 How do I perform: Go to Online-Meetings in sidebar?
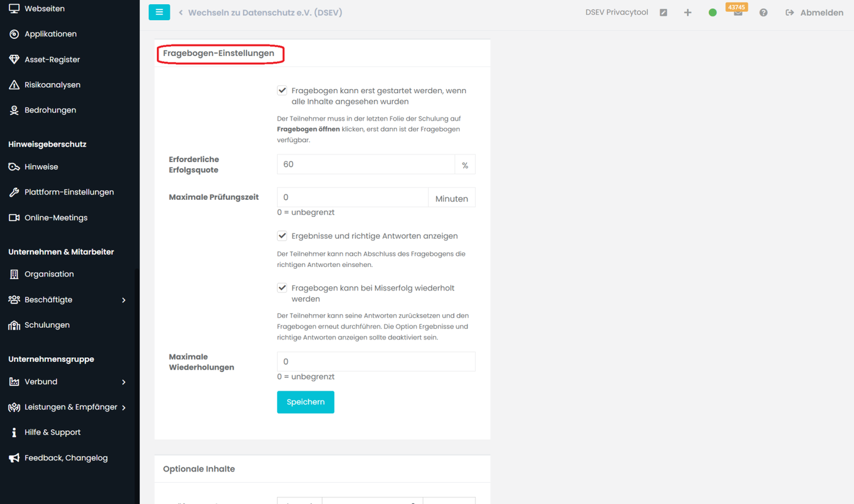tap(56, 218)
